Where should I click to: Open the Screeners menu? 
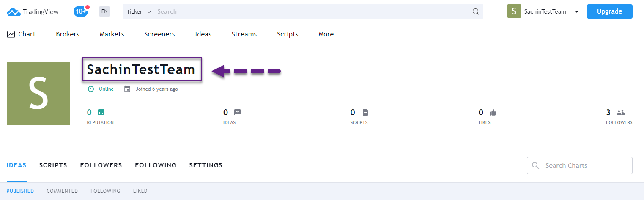tap(159, 34)
